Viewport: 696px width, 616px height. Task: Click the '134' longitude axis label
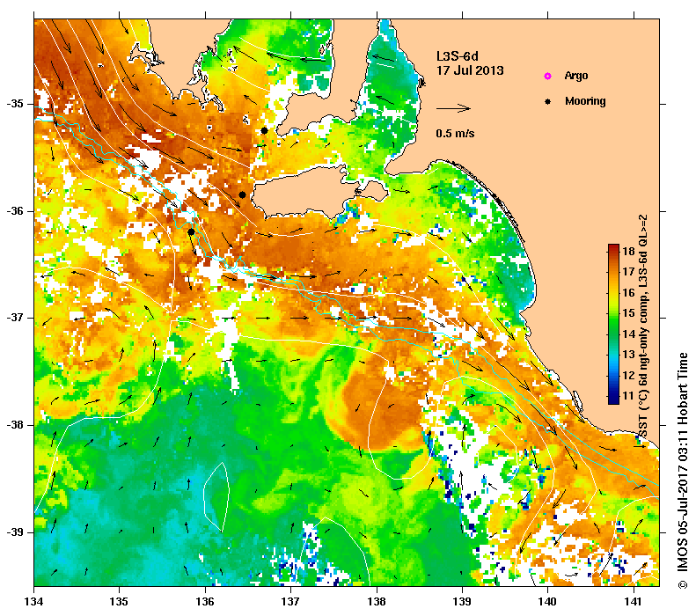pyautogui.click(x=33, y=602)
